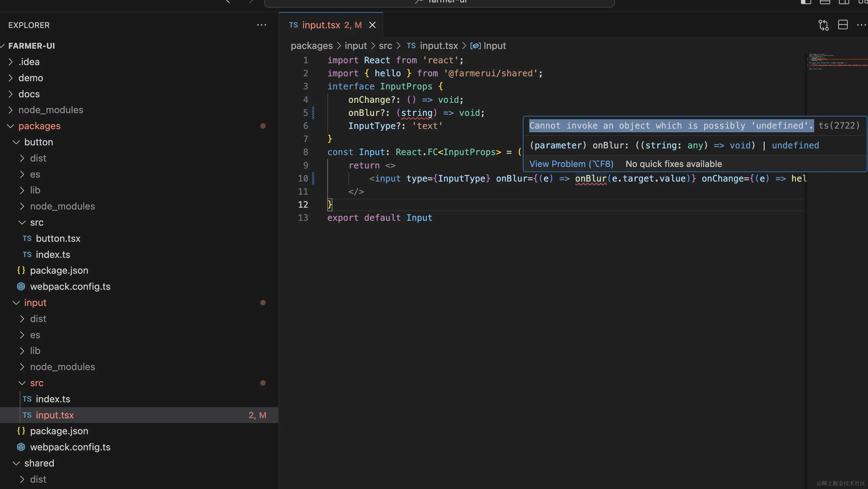
Task: Click '@farmerui/shared' import string
Action: [490, 74]
